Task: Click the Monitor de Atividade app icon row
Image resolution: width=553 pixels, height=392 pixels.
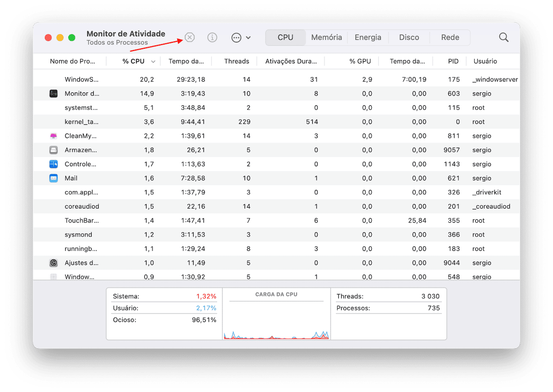Action: [x=54, y=94]
